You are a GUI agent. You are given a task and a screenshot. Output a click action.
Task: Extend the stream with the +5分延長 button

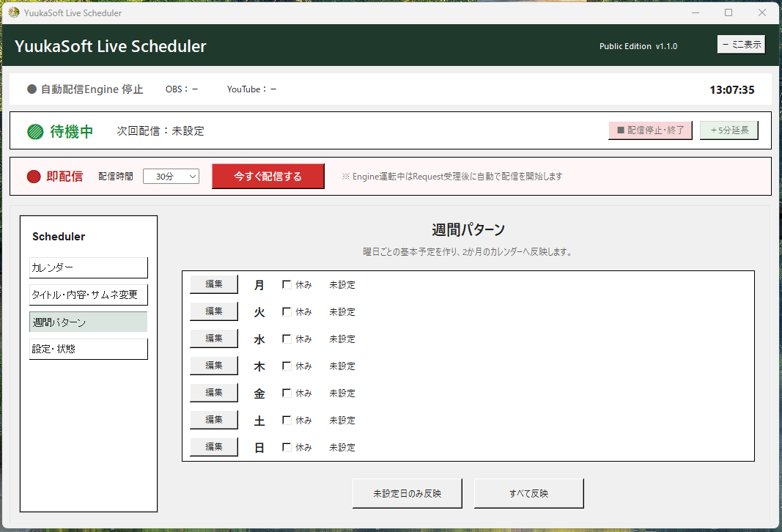729,130
